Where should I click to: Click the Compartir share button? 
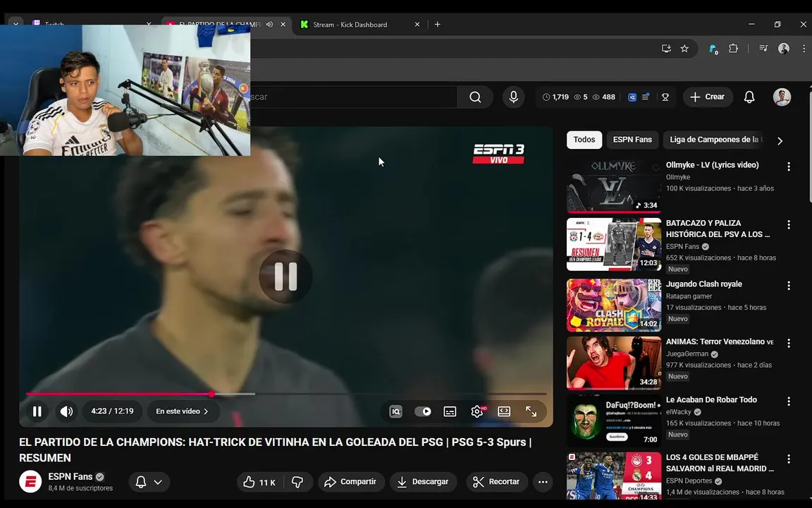[351, 482]
